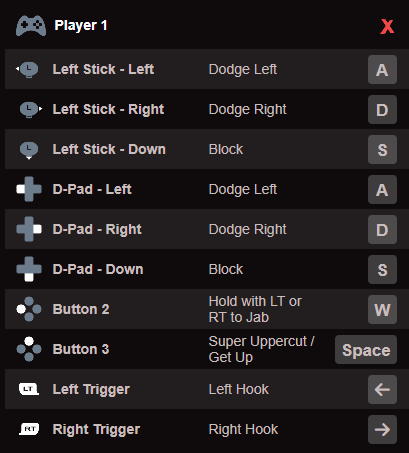The height and width of the screenshot is (453, 409).
Task: Click the gamepad controller icon beside Player 1
Action: (x=31, y=26)
